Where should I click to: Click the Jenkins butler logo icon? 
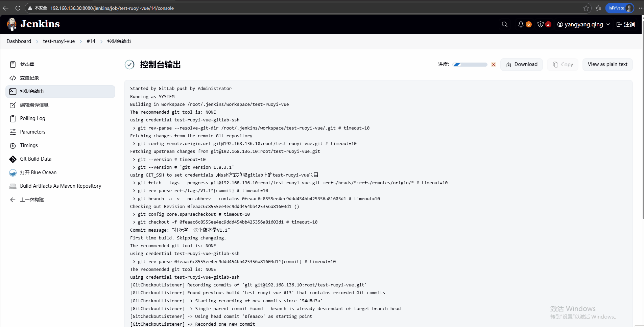point(12,24)
